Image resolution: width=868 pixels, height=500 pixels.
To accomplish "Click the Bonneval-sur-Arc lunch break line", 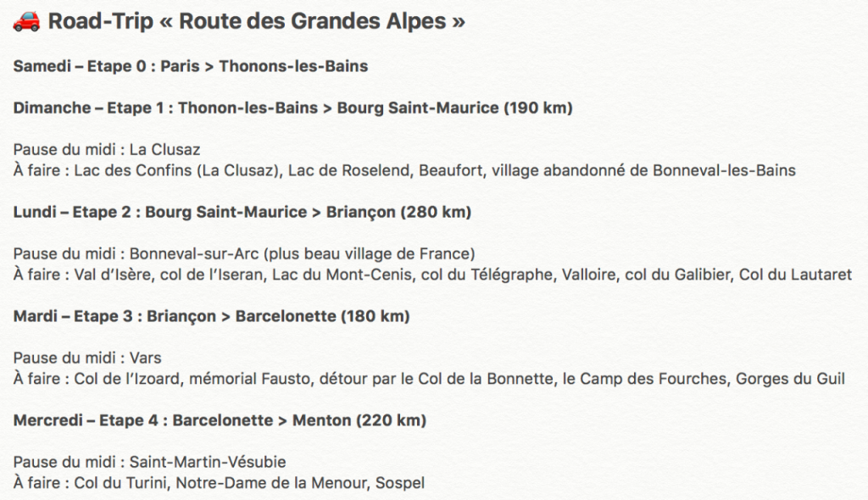I will point(244,253).
